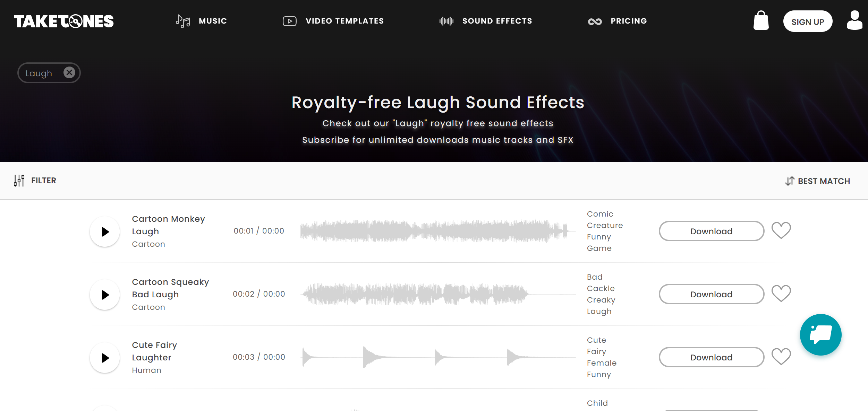Favorite Cartoon Monkey Laugh with heart
Screen dimensions: 868x411
[x=781, y=231]
